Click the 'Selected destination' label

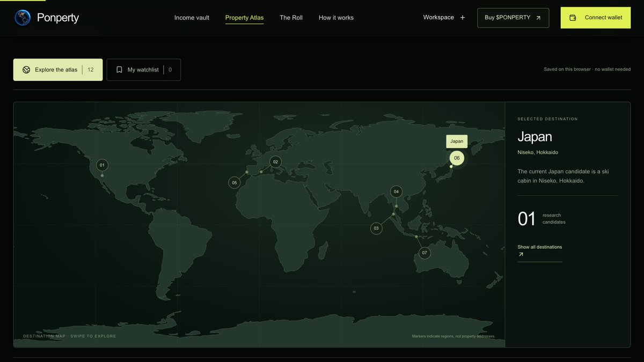(x=547, y=119)
